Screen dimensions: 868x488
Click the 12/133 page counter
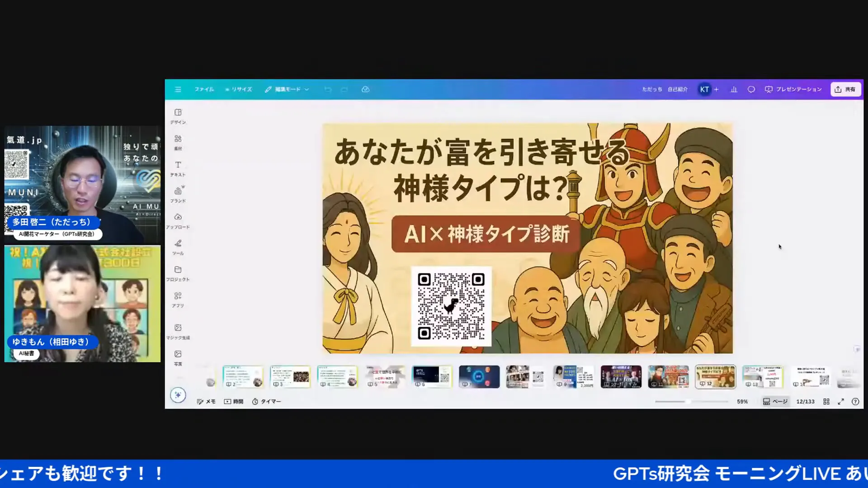pyautogui.click(x=805, y=401)
